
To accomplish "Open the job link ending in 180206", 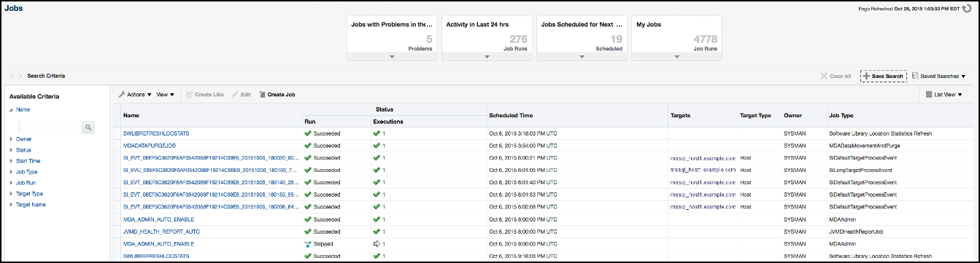I will (x=210, y=207).
